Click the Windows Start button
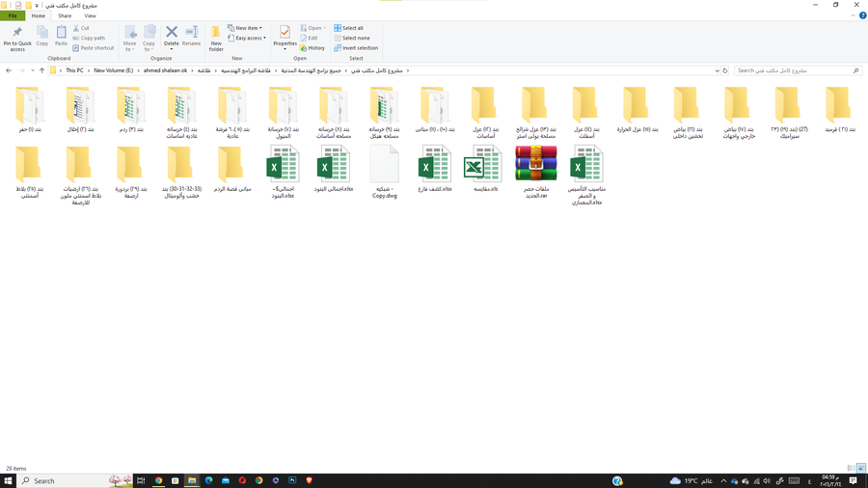 [9, 480]
